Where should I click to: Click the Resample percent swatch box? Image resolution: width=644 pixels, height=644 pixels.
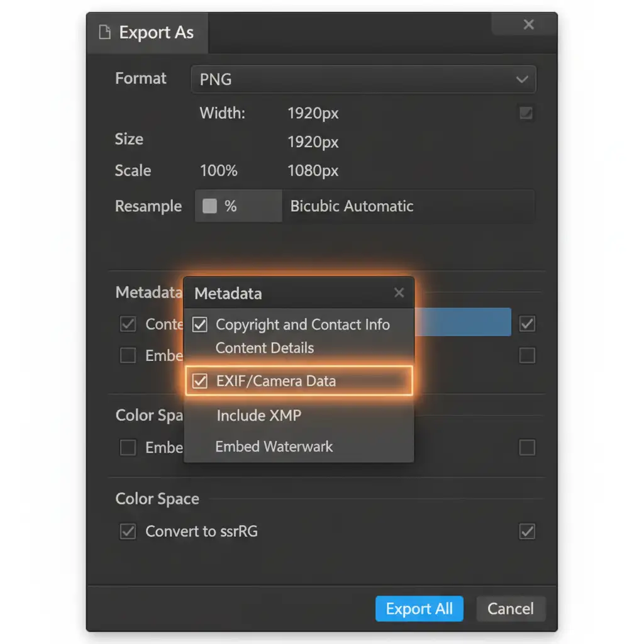[x=210, y=206]
